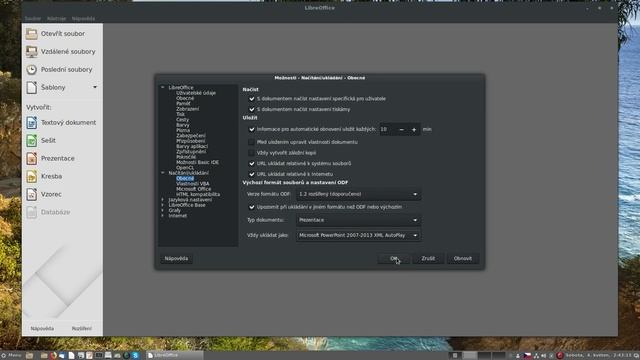Click Zrušit button in dialog
Screen dimensions: 640x360
pyautogui.click(x=428, y=258)
